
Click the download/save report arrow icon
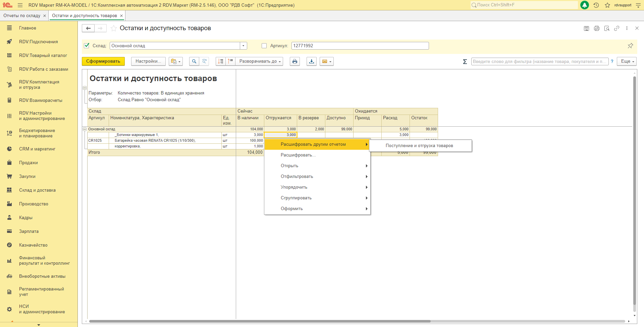pos(312,61)
